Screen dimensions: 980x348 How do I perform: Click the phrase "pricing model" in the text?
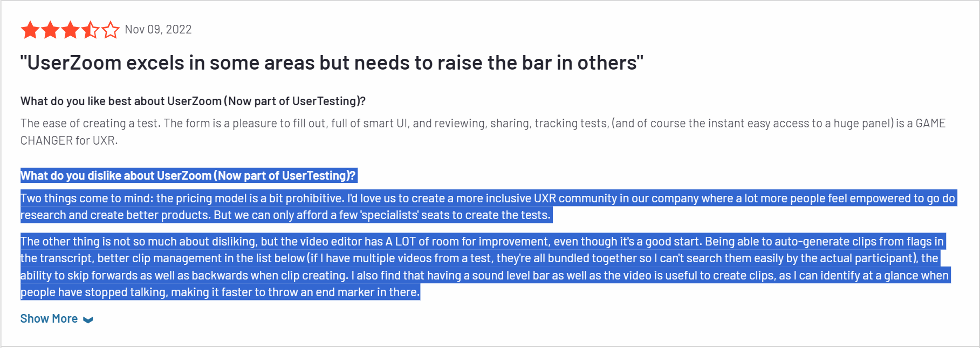click(209, 198)
